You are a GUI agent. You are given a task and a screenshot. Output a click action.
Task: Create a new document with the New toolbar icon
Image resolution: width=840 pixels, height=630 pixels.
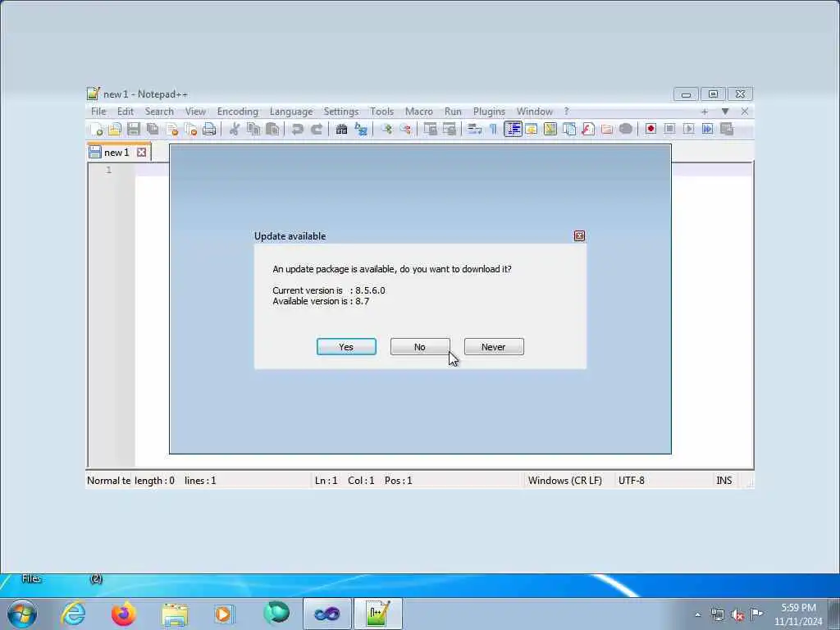point(97,129)
